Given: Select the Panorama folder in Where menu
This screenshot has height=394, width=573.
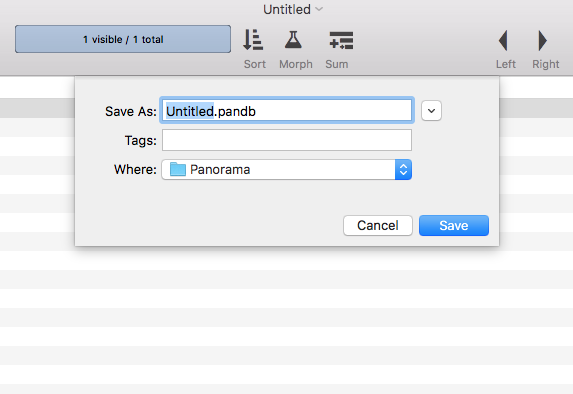Looking at the screenshot, I should point(286,170).
